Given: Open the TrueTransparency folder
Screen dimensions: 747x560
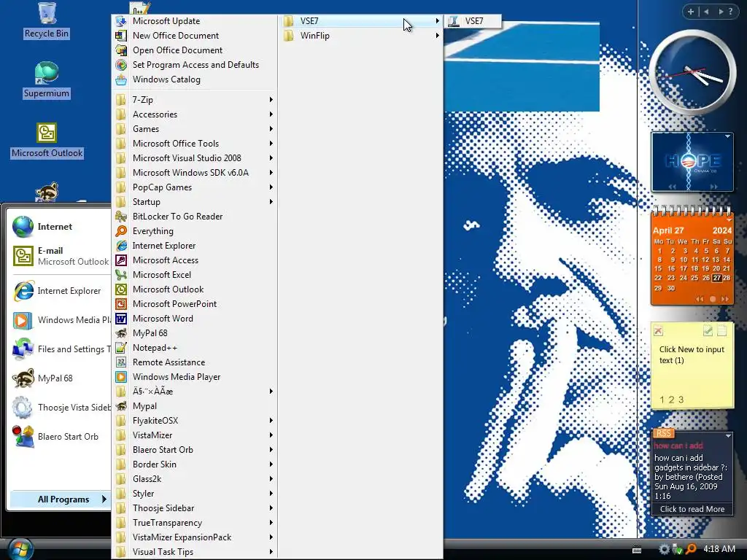Looking at the screenshot, I should point(195,523).
